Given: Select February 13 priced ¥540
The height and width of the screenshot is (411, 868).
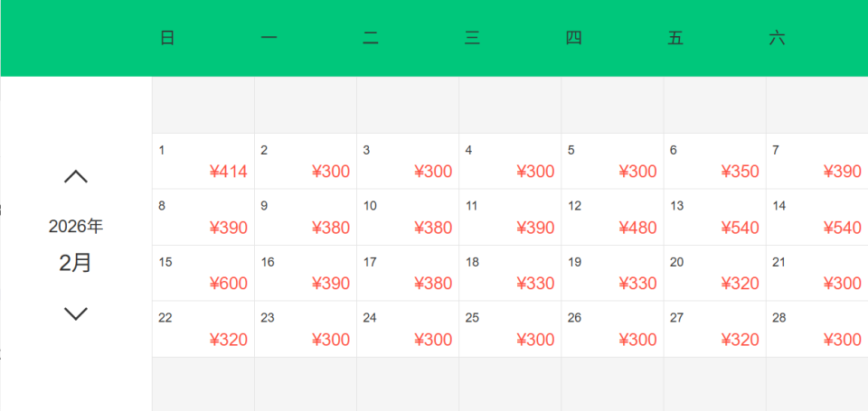Looking at the screenshot, I should point(714,218).
